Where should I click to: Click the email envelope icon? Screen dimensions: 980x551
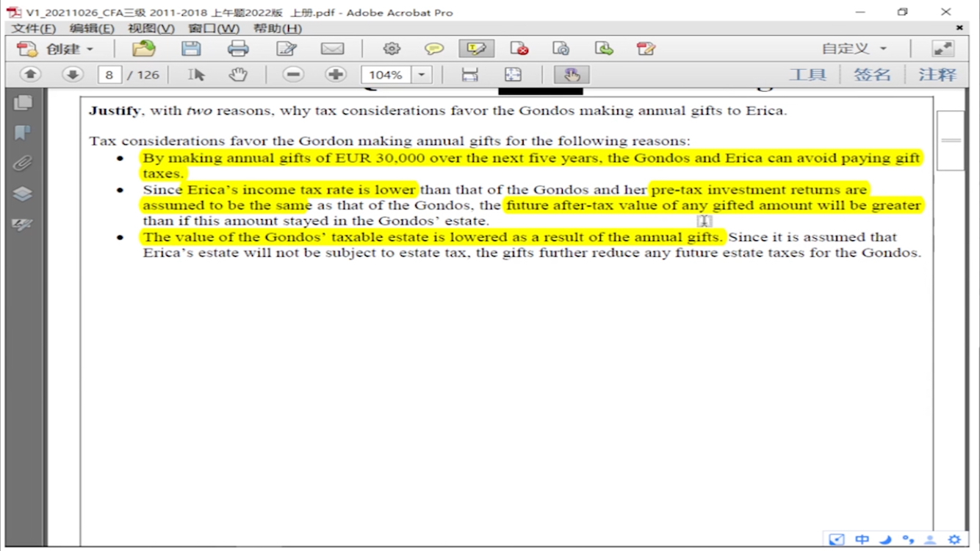pyautogui.click(x=332, y=49)
